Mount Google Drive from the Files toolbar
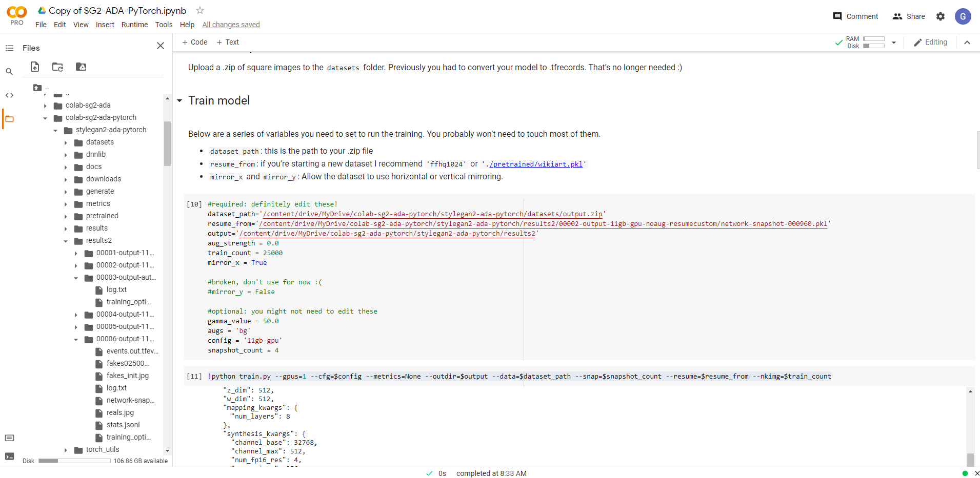This screenshot has height=478, width=980. 81,67
